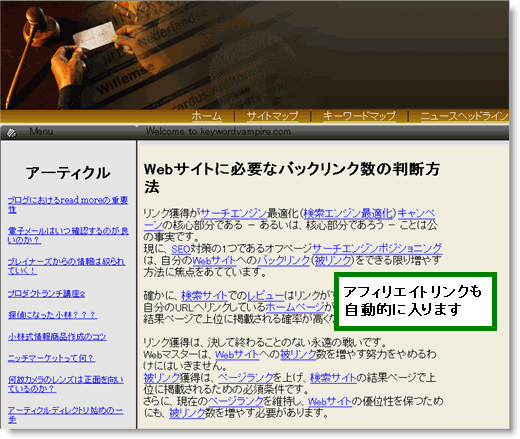
Task: Open the 電子メールはいつ確認 article link
Action: click(x=68, y=235)
